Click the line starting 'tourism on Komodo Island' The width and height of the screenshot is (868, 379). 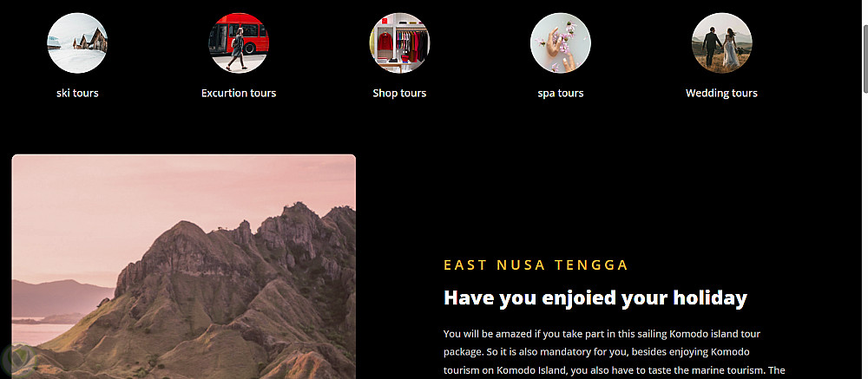tap(614, 369)
